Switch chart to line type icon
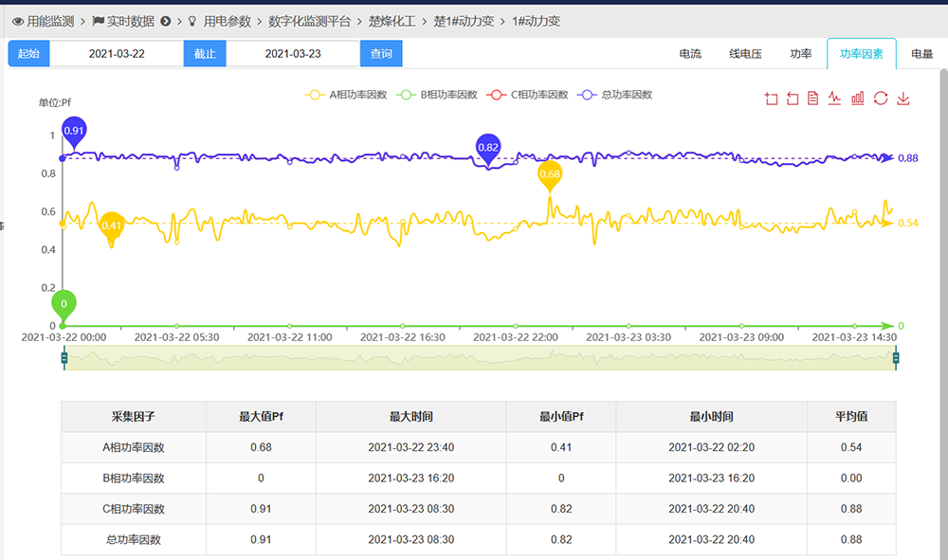This screenshot has width=948, height=560. [835, 99]
